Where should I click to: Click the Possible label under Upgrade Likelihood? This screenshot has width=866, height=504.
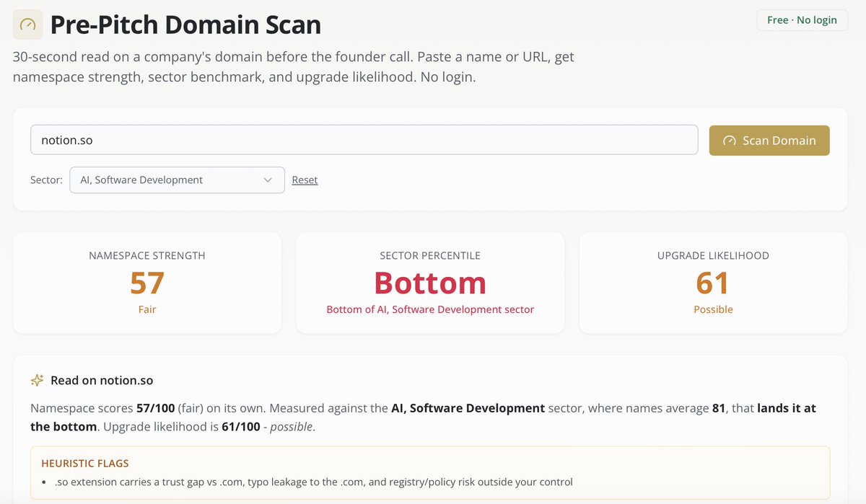(713, 309)
